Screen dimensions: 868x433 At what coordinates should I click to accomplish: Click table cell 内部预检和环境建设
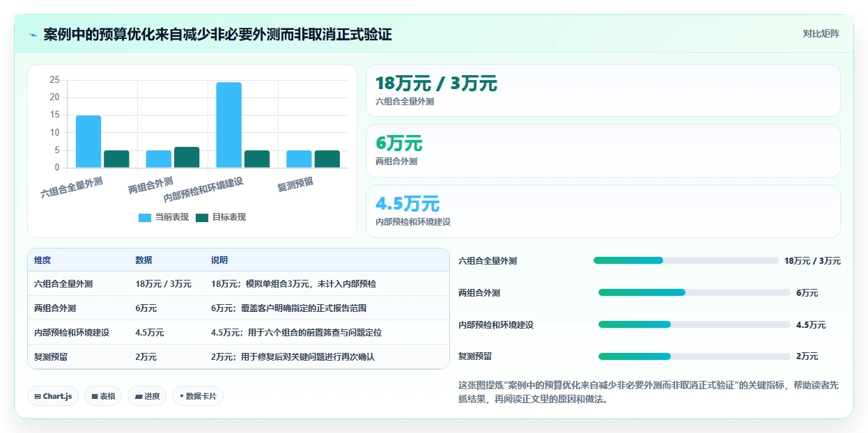point(72,333)
